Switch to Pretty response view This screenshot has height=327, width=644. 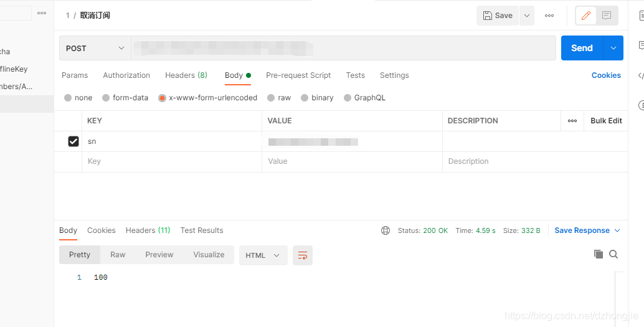80,255
